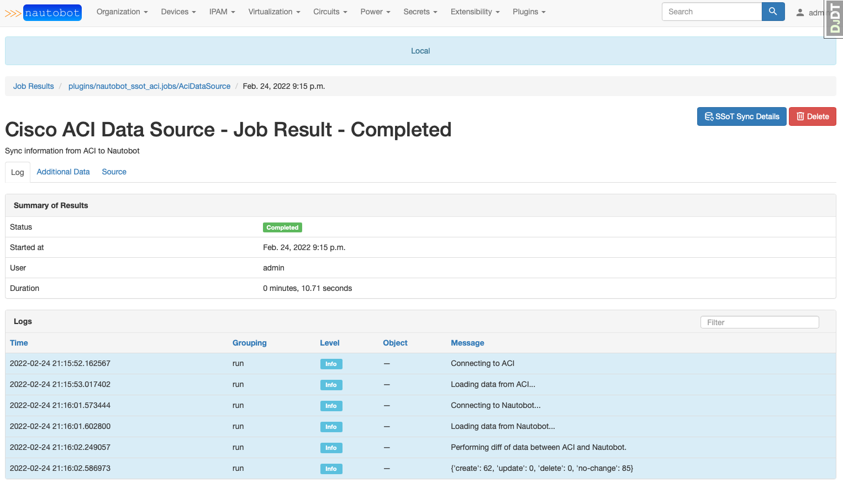
Task: Open the Django Debug Toolbar tab
Action: (834, 19)
